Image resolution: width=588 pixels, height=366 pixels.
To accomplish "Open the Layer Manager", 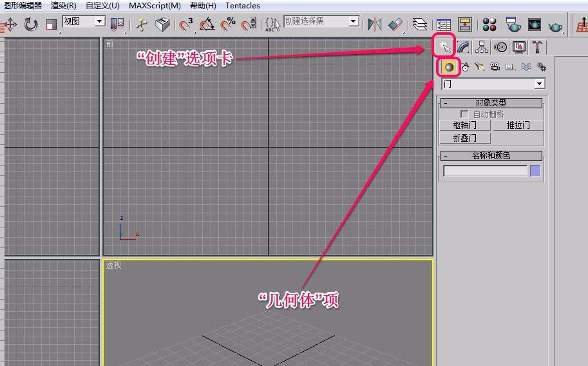I will [420, 24].
